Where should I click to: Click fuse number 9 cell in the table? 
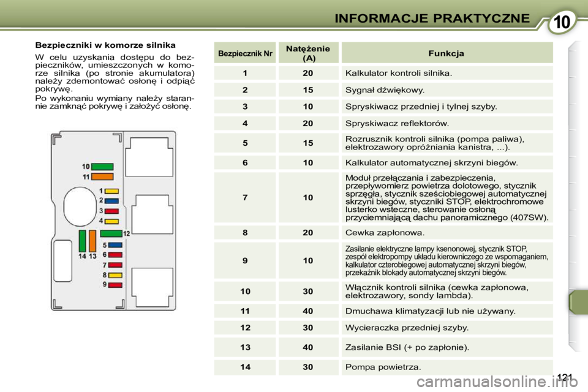pos(245,260)
